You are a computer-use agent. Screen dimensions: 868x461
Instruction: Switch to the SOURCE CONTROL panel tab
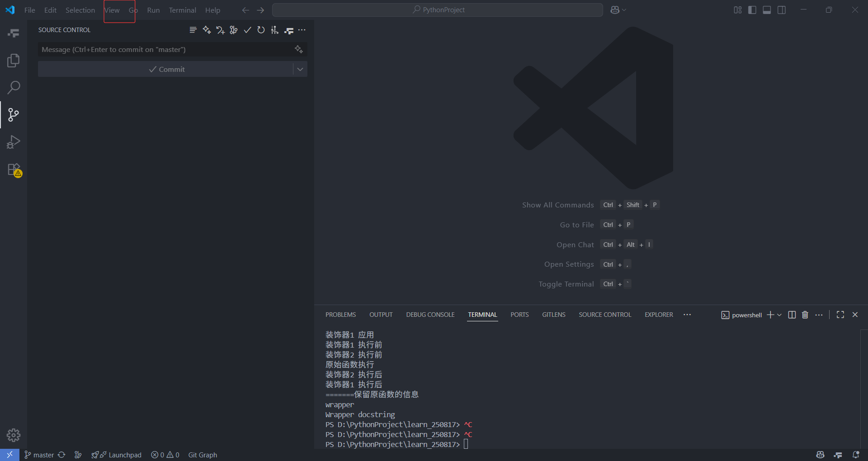click(605, 315)
